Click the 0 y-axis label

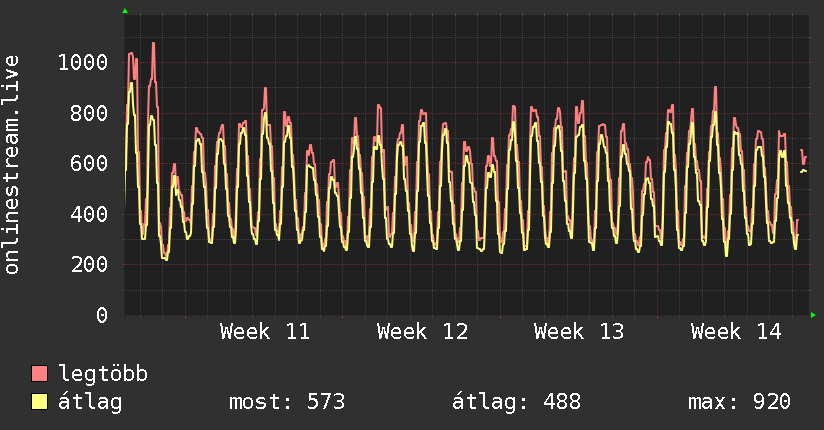tap(102, 315)
